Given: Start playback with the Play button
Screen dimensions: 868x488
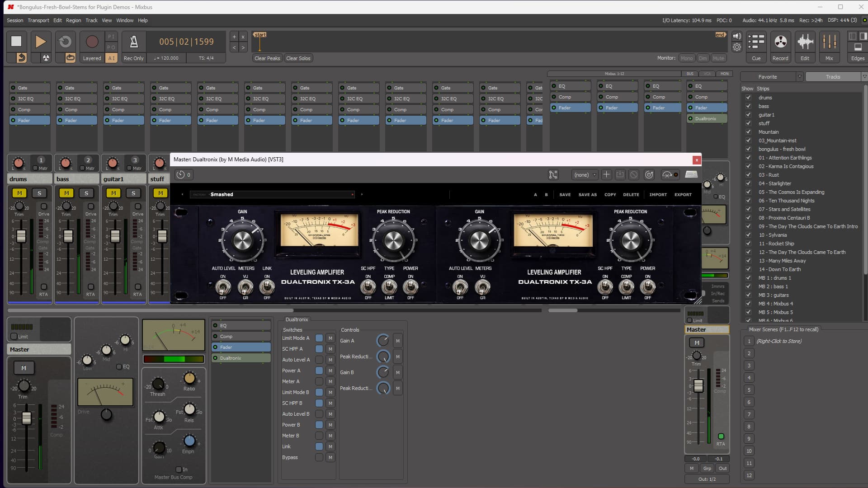Looking at the screenshot, I should (40, 41).
